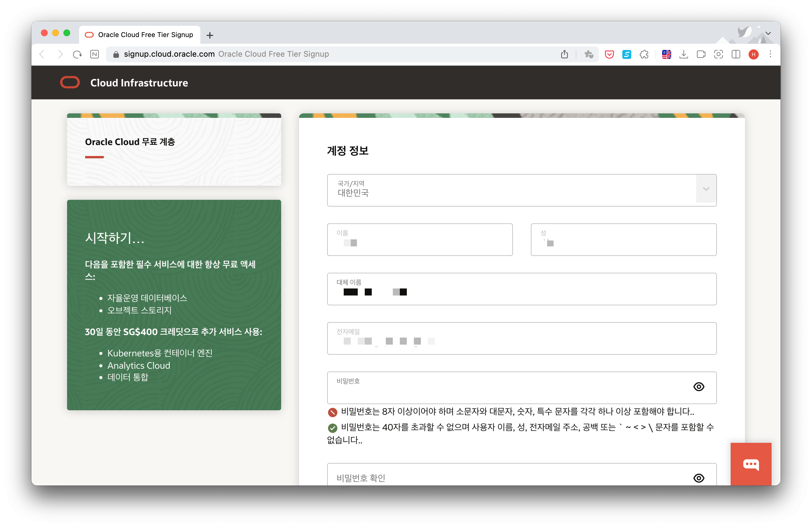Click the bookmark star icon
The width and height of the screenshot is (812, 527).
pyautogui.click(x=589, y=54)
